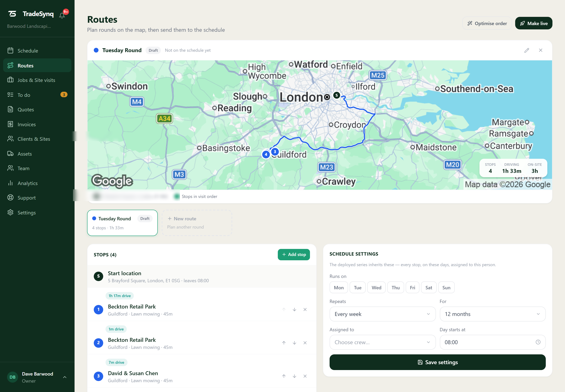Open Schedule in the sidebar
This screenshot has width=565, height=392.
tap(37, 51)
